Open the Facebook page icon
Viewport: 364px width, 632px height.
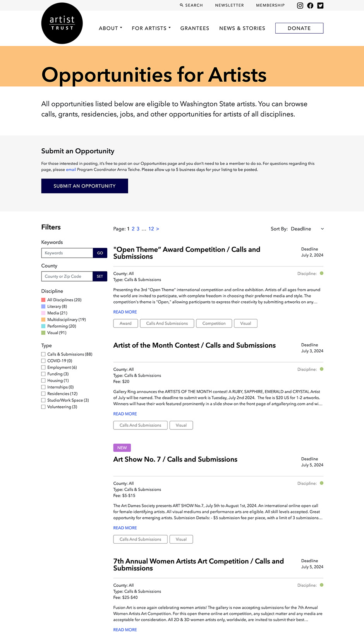coord(310,5)
